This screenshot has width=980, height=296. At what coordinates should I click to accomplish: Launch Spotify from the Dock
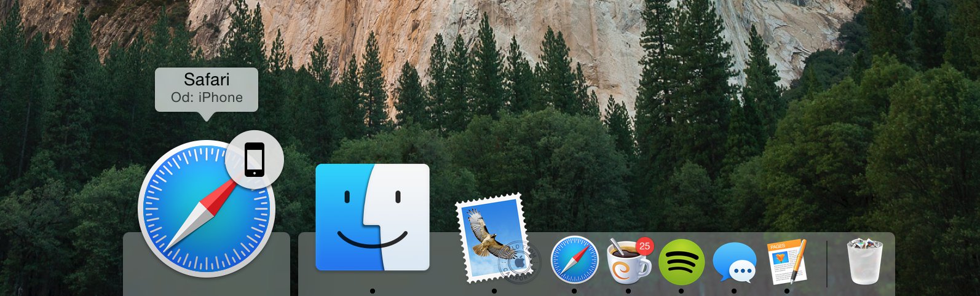click(x=681, y=262)
